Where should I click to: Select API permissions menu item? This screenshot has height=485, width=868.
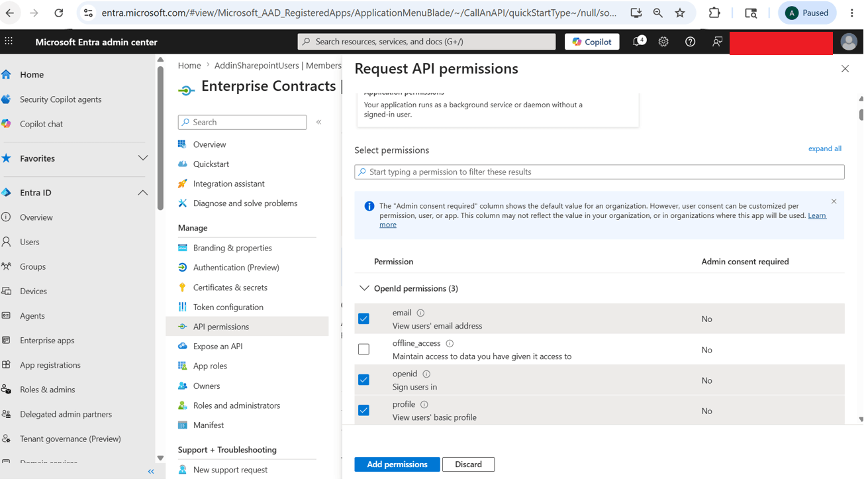click(x=248, y=327)
